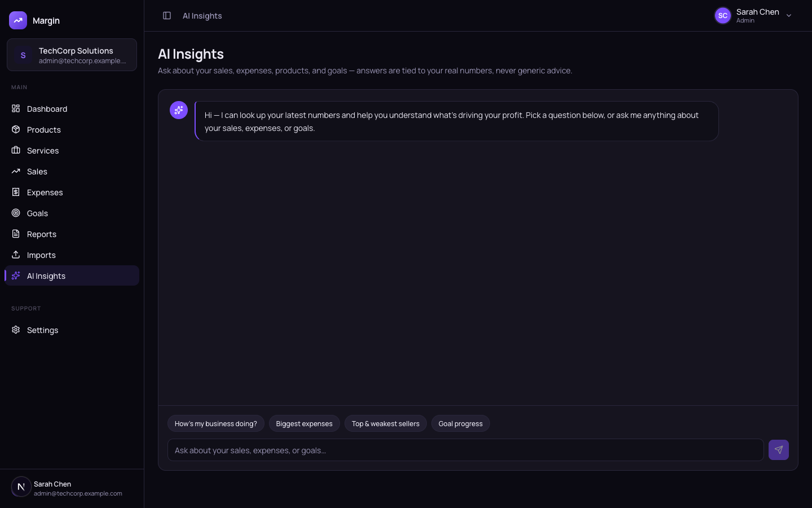The height and width of the screenshot is (508, 812).
Task: Toggle sidebar with panel icon
Action: pos(167,16)
